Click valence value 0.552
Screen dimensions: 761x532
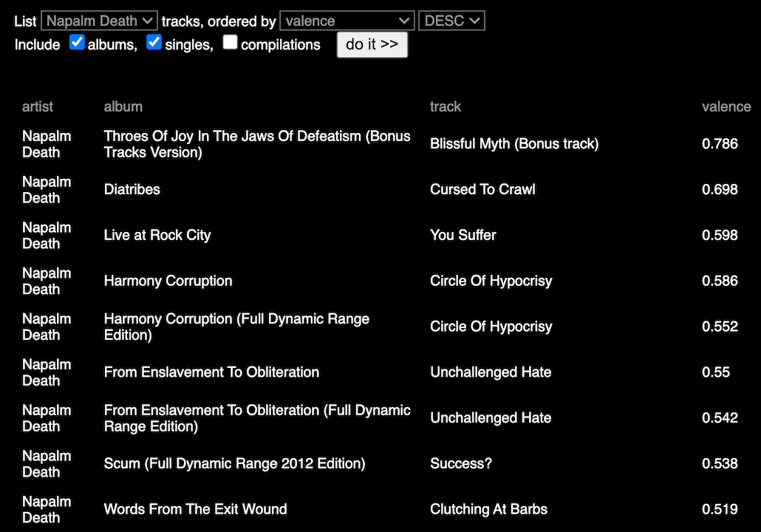pyautogui.click(x=720, y=327)
